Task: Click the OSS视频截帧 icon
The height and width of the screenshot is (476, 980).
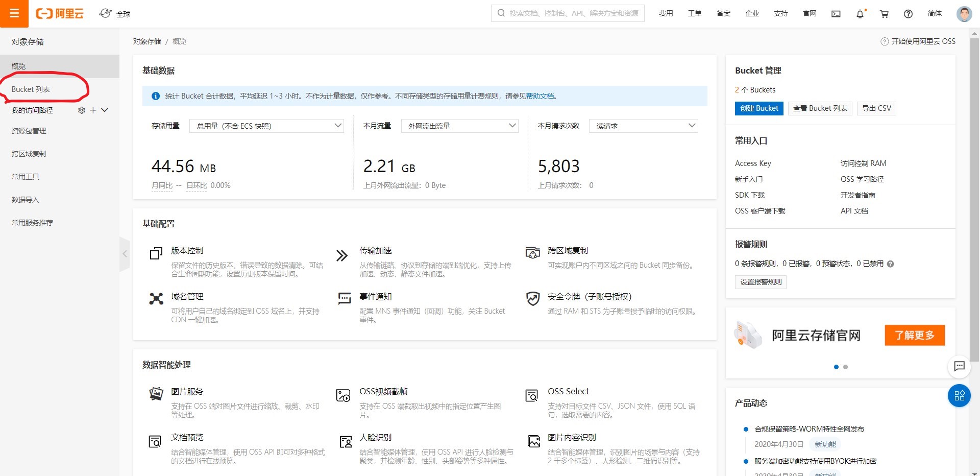Action: pos(343,395)
